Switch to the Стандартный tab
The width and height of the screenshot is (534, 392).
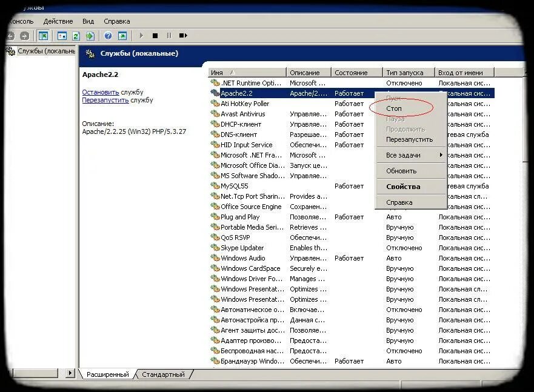click(163, 374)
